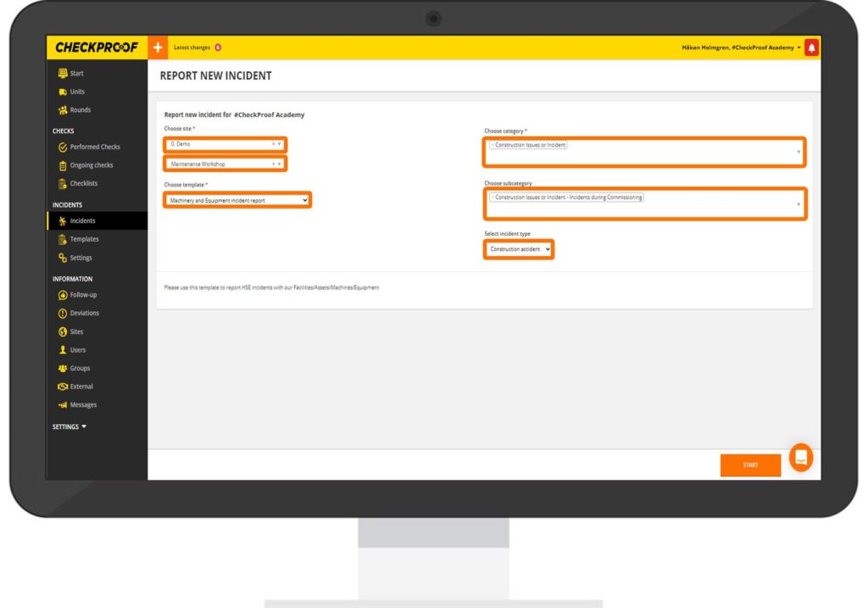Click the orange plus icon in header
868x608 pixels.
[158, 47]
